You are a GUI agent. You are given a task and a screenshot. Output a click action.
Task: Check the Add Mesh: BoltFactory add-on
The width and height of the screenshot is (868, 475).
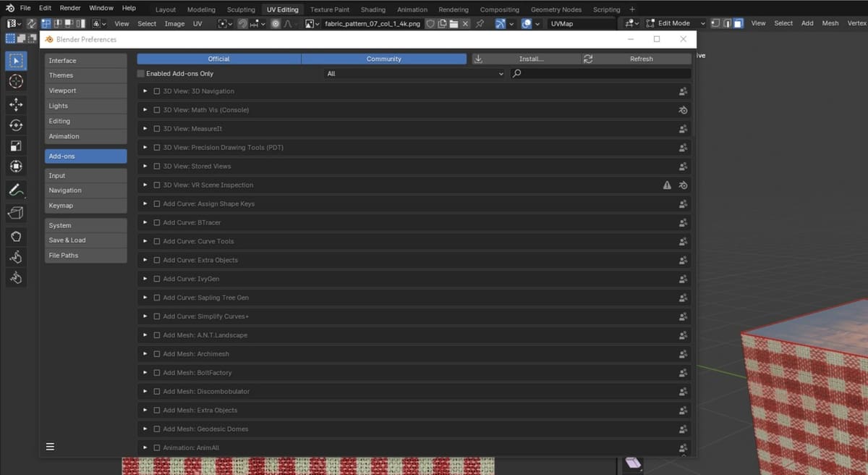tap(156, 373)
